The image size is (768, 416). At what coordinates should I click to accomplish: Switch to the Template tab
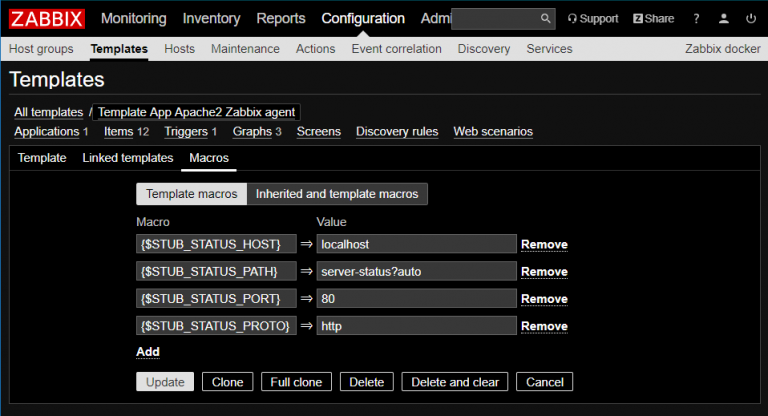42,158
